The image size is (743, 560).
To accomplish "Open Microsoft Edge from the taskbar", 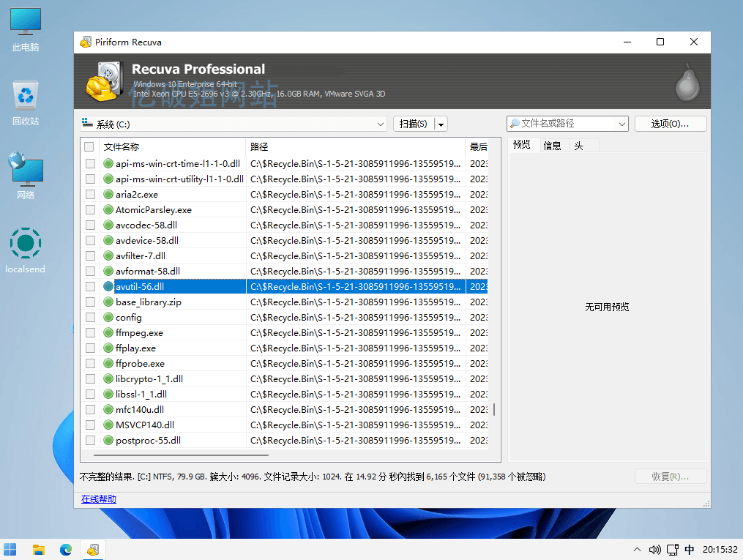I will (x=66, y=550).
